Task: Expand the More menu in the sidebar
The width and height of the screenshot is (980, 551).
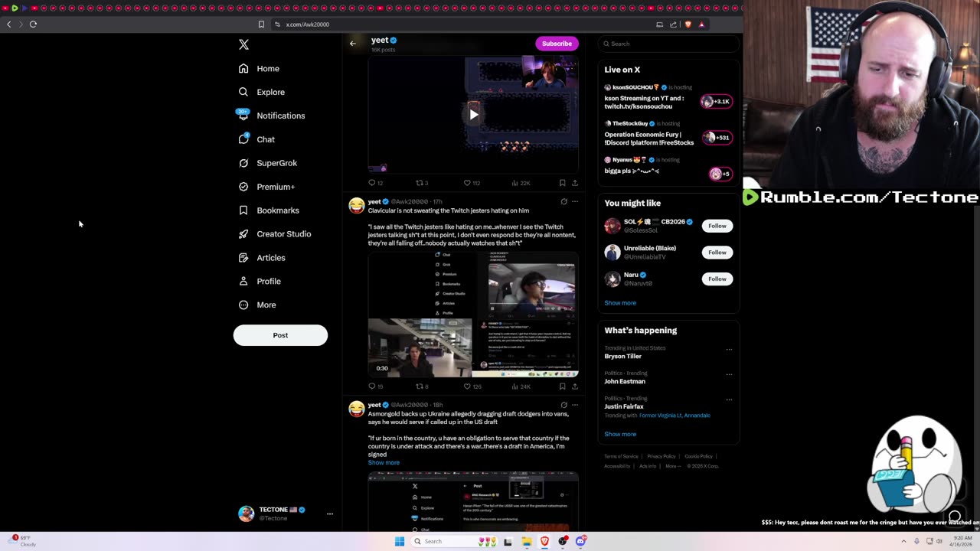Action: pyautogui.click(x=257, y=305)
